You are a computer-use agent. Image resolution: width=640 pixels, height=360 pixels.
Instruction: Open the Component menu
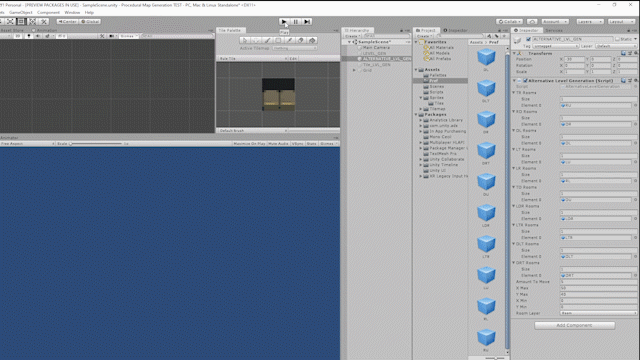tap(48, 13)
